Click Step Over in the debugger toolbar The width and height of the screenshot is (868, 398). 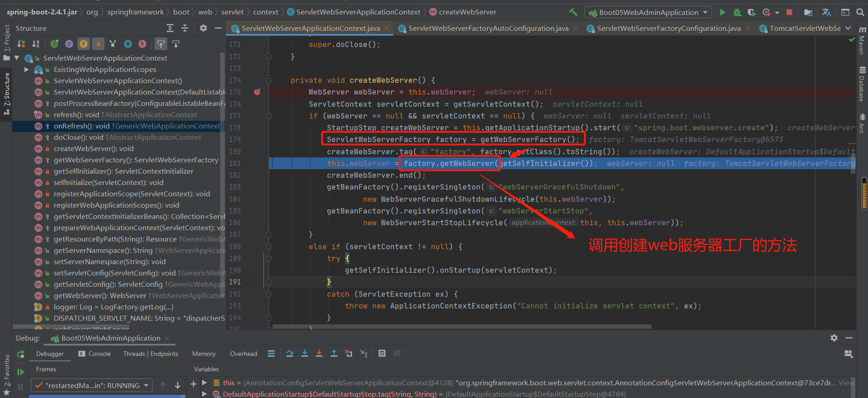click(290, 353)
